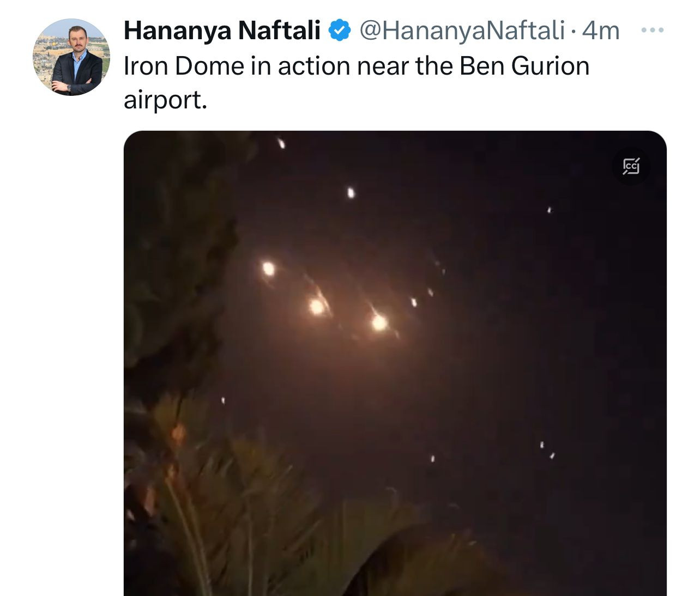Click the leftmost bright flare in the video
The image size is (700, 596).
pyautogui.click(x=268, y=269)
